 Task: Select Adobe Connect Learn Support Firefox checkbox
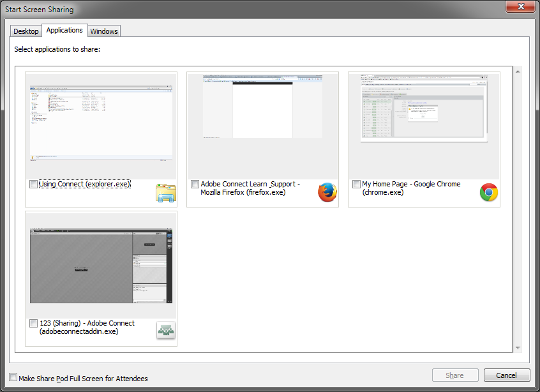(x=195, y=184)
